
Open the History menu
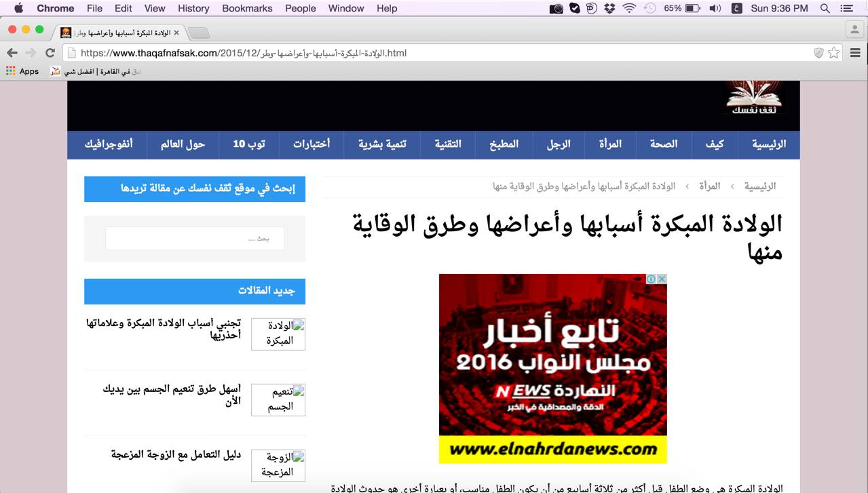(193, 8)
